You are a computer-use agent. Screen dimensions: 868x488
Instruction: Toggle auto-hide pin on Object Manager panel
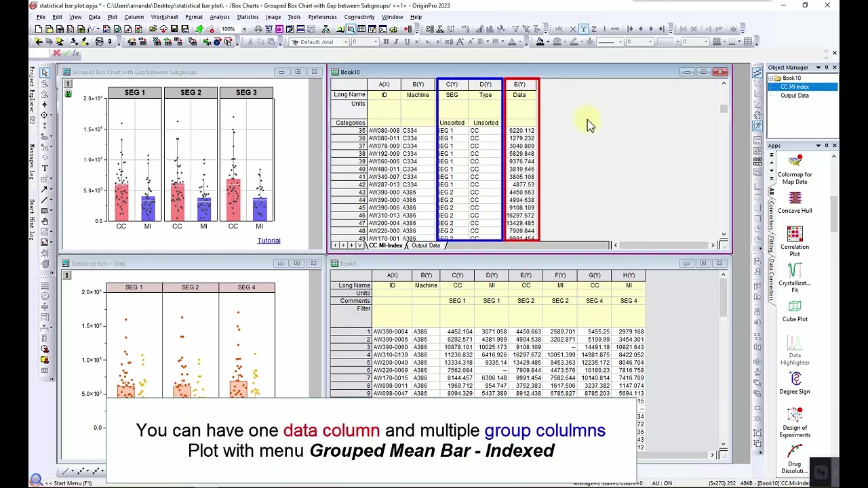pyautogui.click(x=827, y=67)
